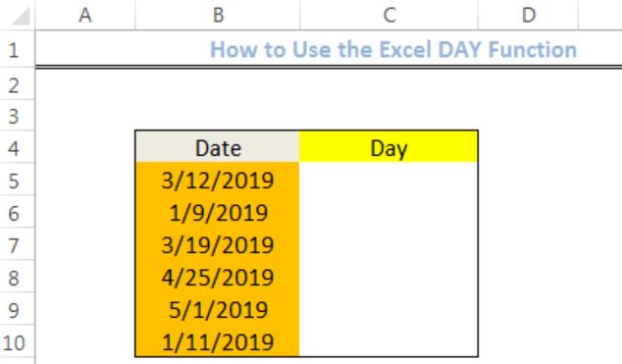The width and height of the screenshot is (622, 364).
Task: Select the cell containing 1/9/2019
Action: [218, 212]
